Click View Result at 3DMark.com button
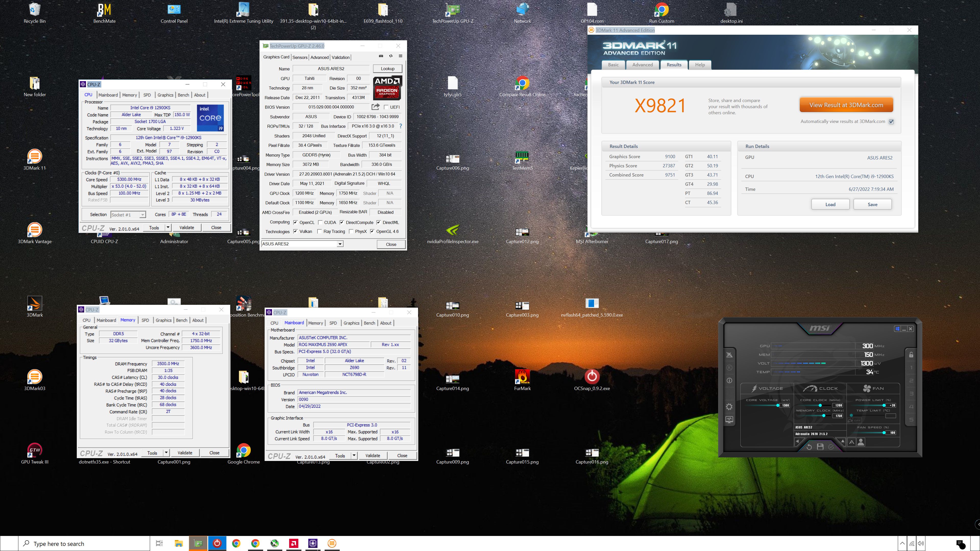 pyautogui.click(x=847, y=105)
